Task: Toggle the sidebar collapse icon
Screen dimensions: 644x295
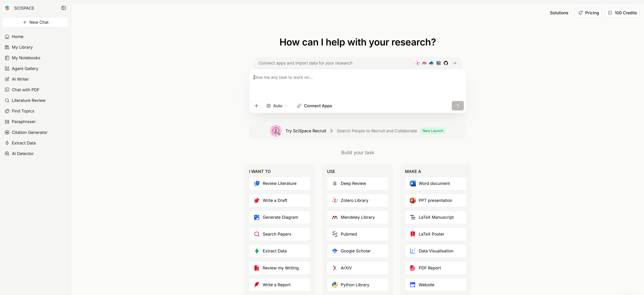Action: (x=64, y=8)
